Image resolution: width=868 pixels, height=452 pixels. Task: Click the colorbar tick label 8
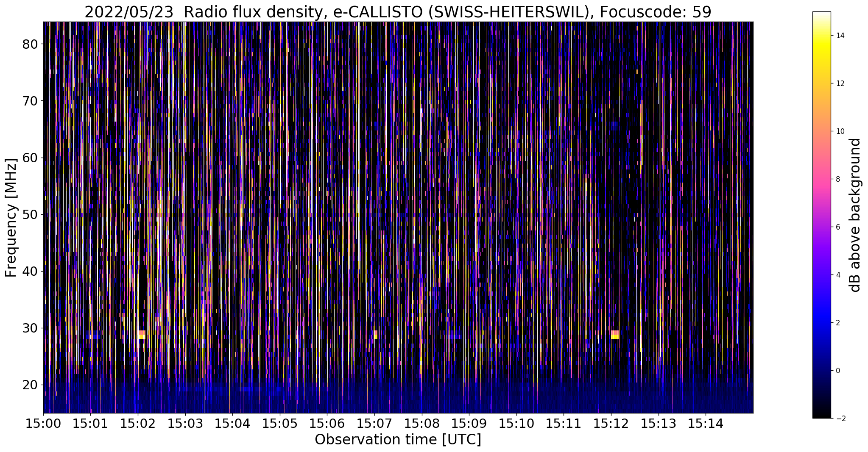coord(837,179)
